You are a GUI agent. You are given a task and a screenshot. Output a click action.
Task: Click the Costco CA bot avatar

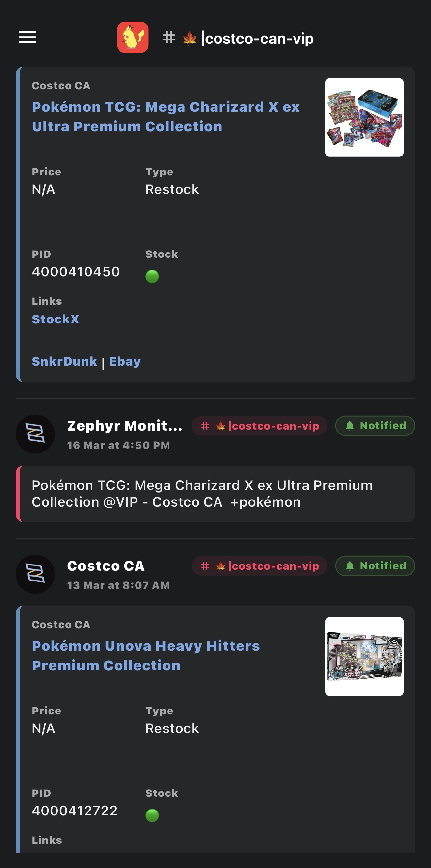[35, 574]
